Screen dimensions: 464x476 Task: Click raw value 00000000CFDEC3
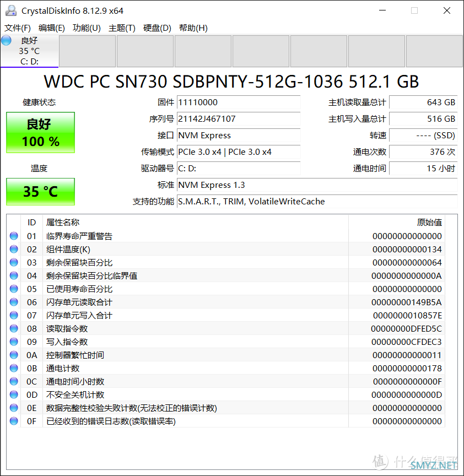[407, 342]
